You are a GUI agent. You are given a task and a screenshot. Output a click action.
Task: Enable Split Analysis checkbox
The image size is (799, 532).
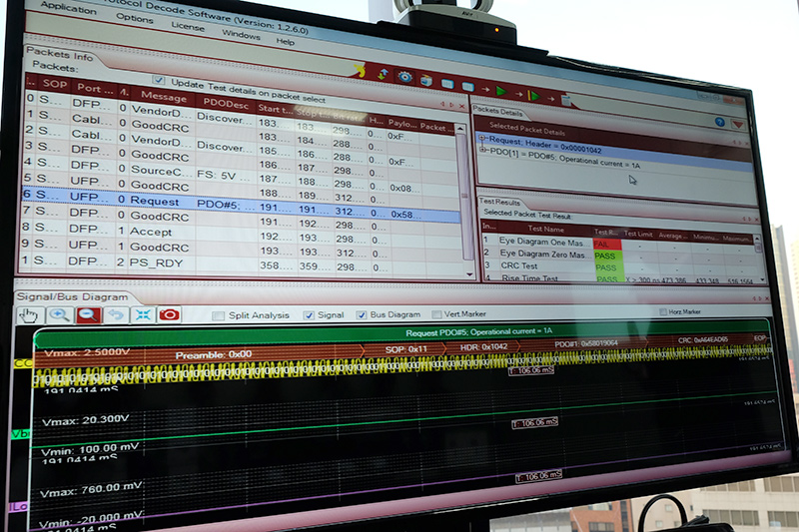218,315
